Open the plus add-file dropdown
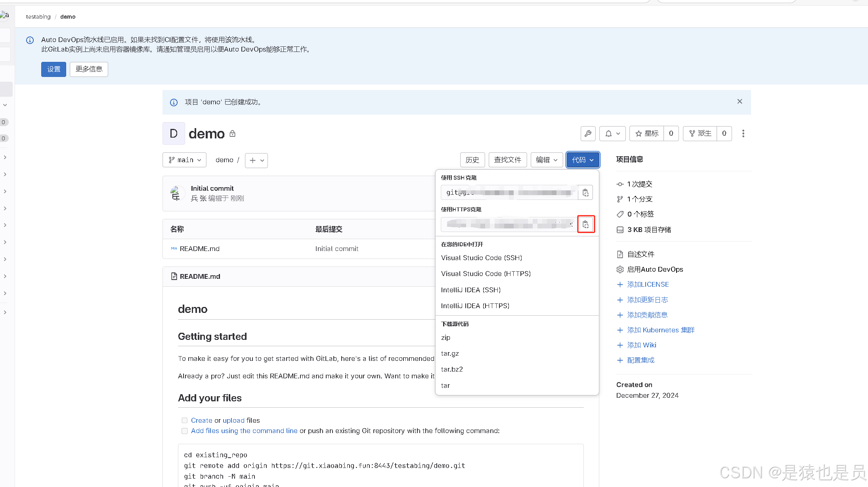 (x=256, y=161)
